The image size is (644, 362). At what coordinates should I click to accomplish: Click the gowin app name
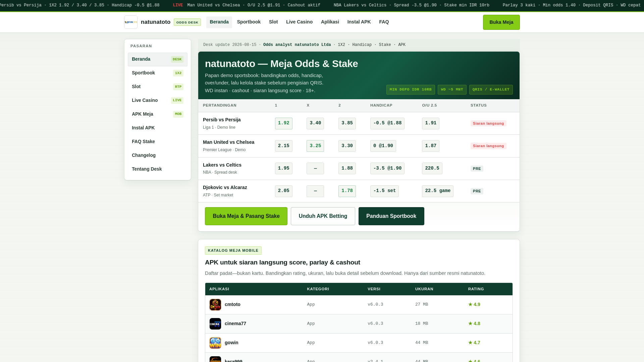pos(231,343)
